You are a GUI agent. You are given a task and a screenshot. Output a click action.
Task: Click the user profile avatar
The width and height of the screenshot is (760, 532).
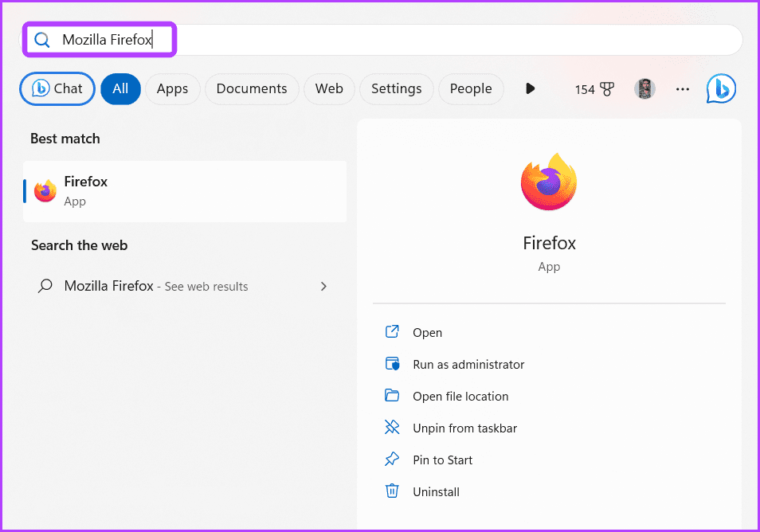(x=644, y=88)
